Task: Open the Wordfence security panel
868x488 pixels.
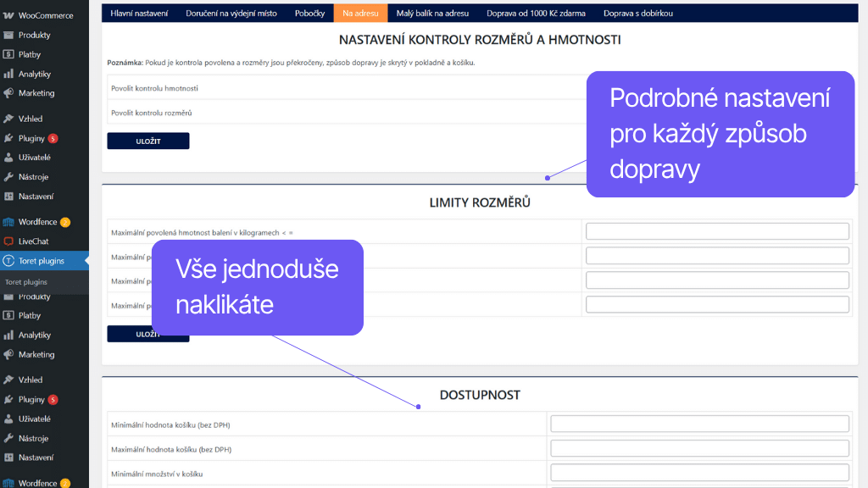Action: [41, 222]
